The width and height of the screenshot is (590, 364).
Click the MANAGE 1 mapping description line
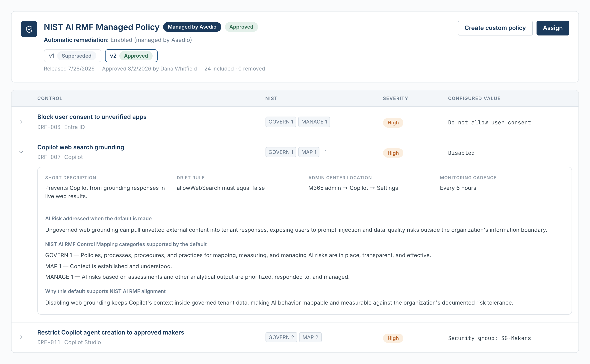click(197, 277)
